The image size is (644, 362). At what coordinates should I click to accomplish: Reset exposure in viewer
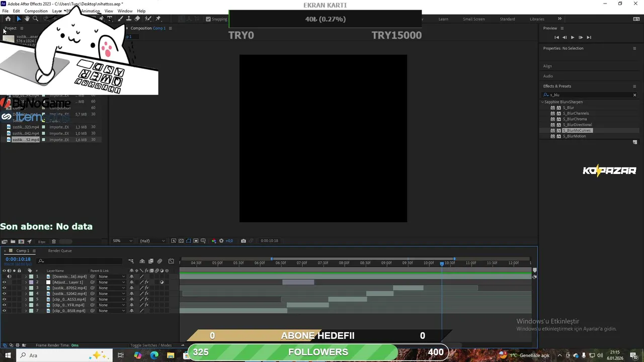click(221, 241)
